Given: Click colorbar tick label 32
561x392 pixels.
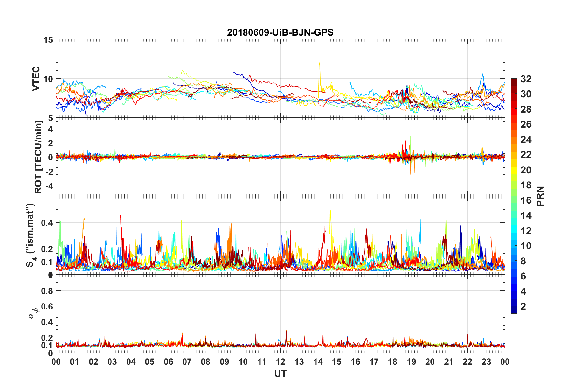Looking at the screenshot, I should pyautogui.click(x=526, y=79).
